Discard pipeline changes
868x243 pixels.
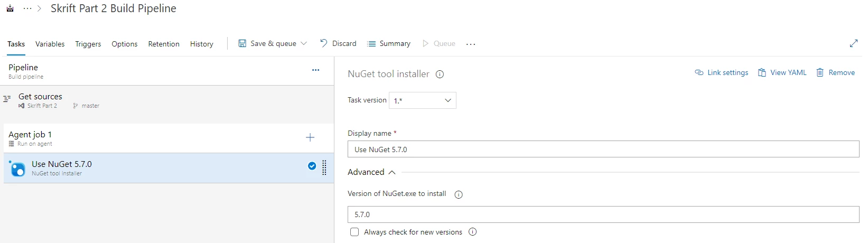pyautogui.click(x=338, y=43)
